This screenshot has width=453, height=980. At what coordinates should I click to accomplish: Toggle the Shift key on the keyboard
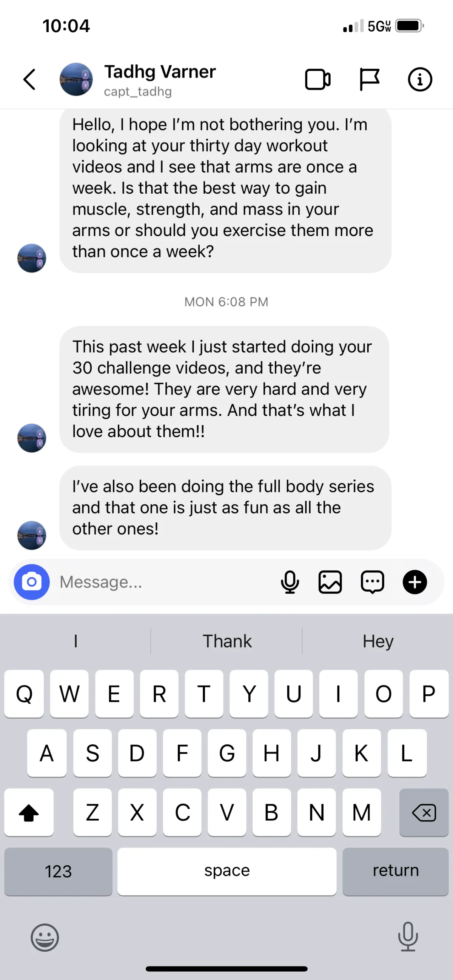click(x=29, y=812)
